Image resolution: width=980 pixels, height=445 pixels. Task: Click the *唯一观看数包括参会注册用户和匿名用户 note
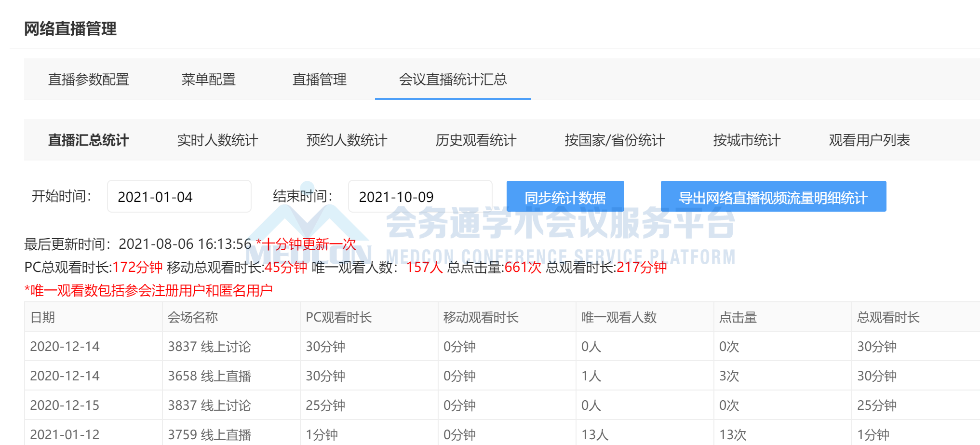click(x=148, y=290)
